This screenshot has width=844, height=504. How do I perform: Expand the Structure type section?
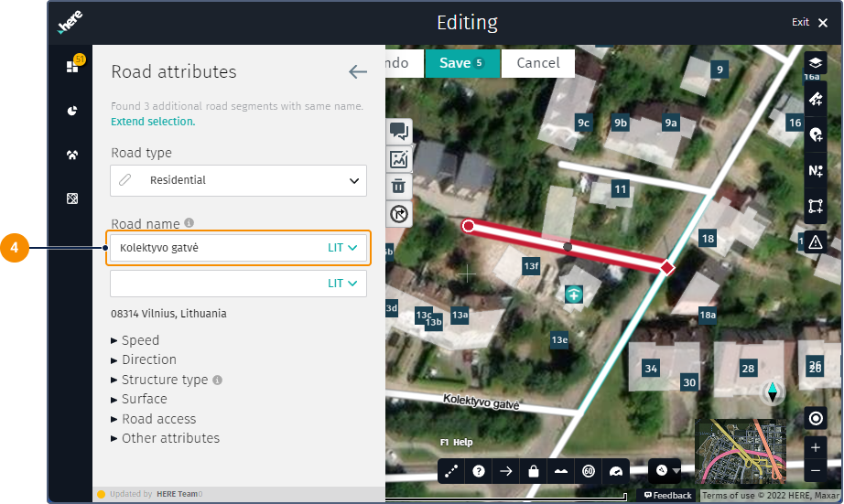(159, 380)
